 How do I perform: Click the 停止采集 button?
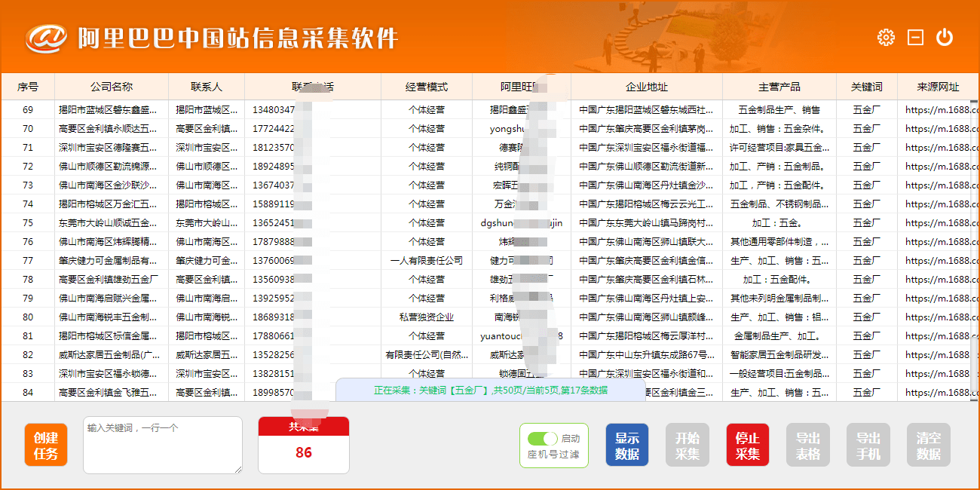pyautogui.click(x=748, y=445)
